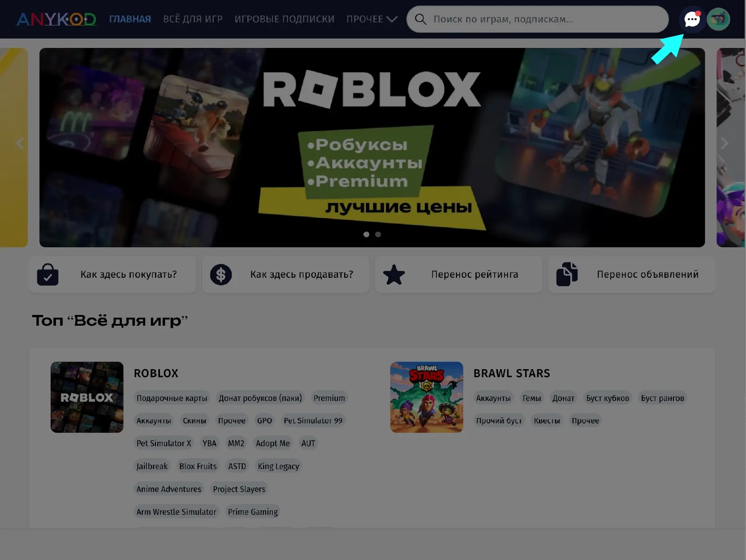
Task: Select Pet Simulator X tag
Action: tap(164, 443)
